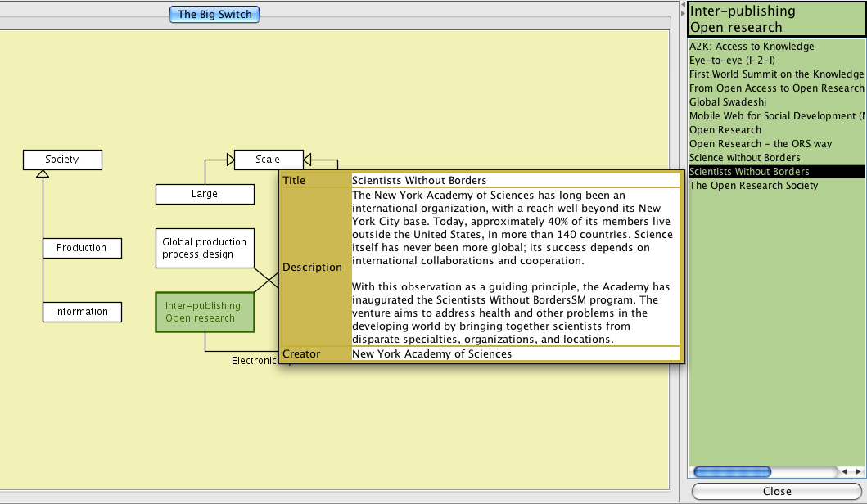Select the Society concept box

point(62,160)
